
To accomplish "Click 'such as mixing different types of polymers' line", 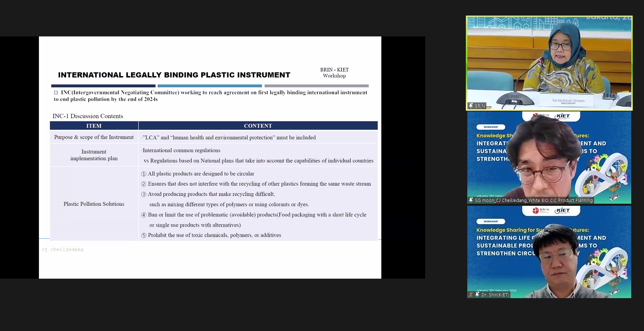I will pyautogui.click(x=229, y=204).
